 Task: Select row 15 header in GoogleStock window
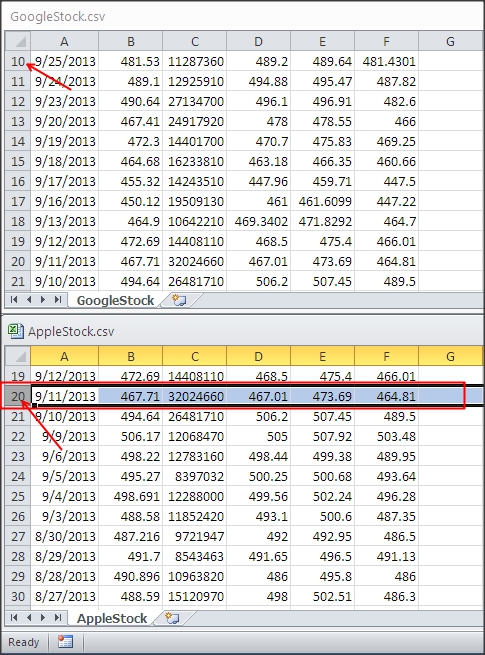(x=18, y=161)
